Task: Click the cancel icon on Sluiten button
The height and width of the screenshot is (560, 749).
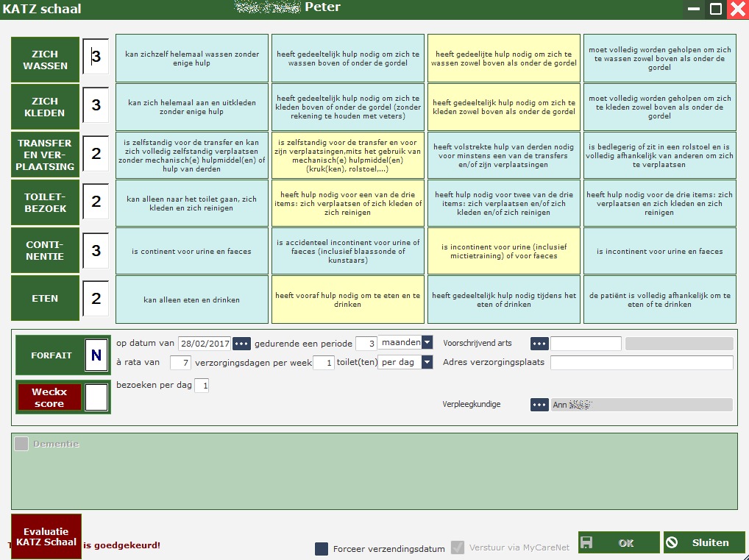Action: coord(672,542)
